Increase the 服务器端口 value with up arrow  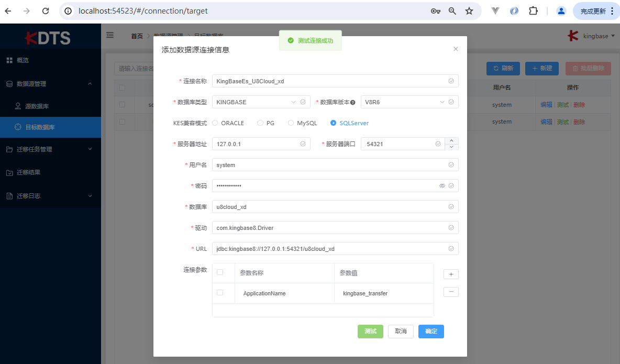coord(451,140)
